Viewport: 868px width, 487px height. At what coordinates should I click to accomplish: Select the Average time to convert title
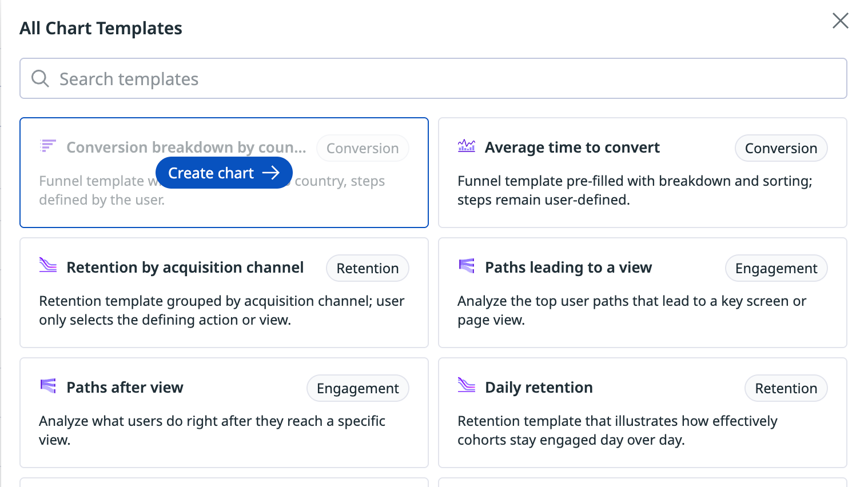pyautogui.click(x=572, y=147)
